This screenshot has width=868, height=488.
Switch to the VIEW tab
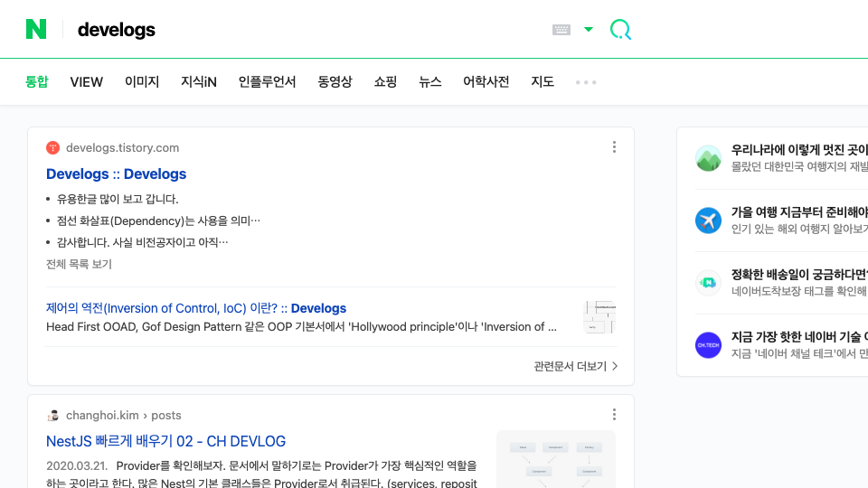(87, 82)
